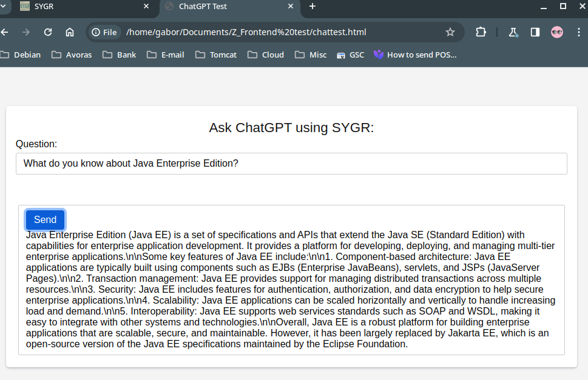Open the extensions puzzle icon
This screenshot has height=380, width=588.
click(481, 32)
